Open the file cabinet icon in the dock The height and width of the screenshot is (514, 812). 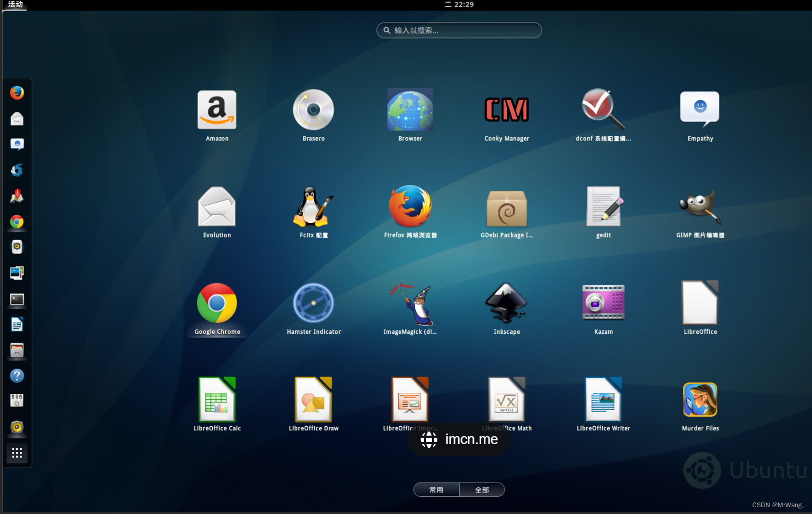point(17,350)
